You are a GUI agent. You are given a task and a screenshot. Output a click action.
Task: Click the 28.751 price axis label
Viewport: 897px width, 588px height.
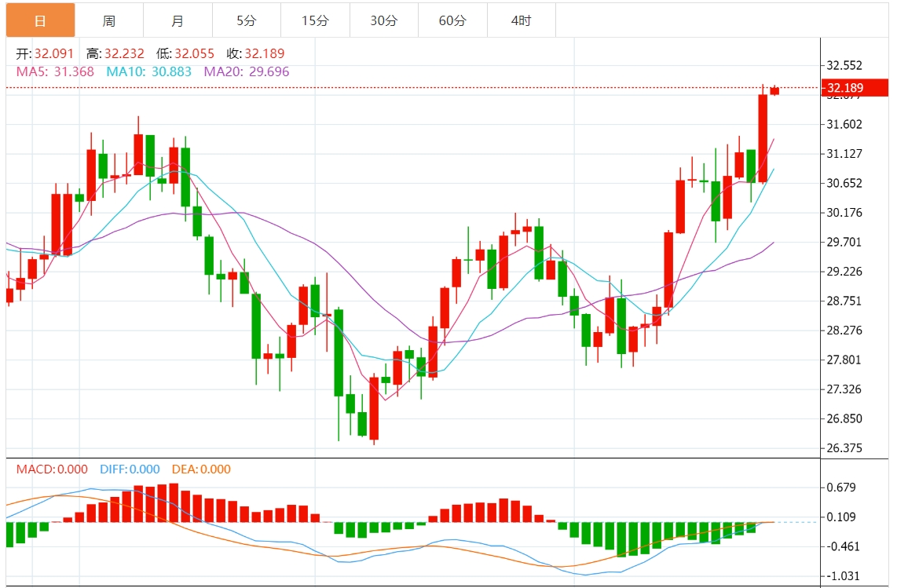844,301
